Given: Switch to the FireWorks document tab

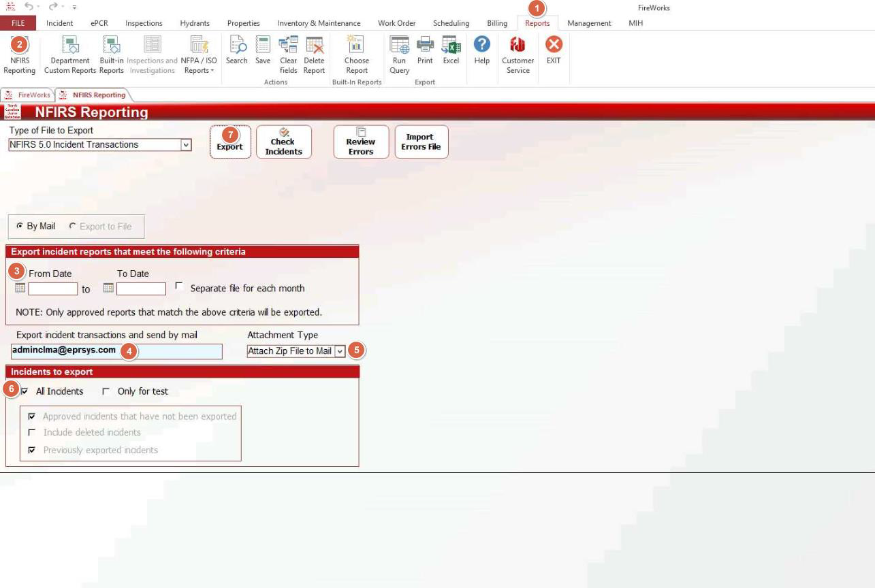Looking at the screenshot, I should coord(28,95).
